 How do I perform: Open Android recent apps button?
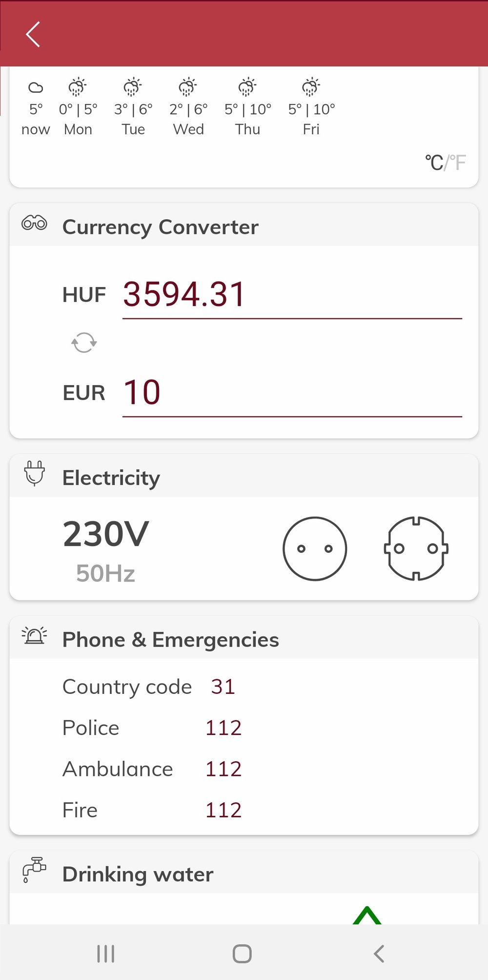(105, 954)
